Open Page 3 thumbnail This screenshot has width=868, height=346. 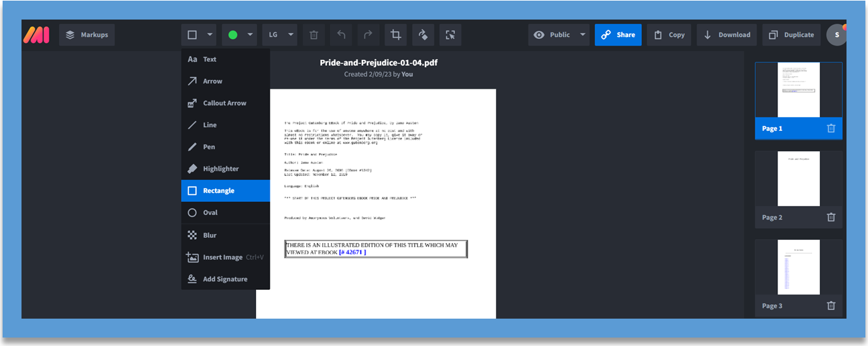click(x=798, y=267)
